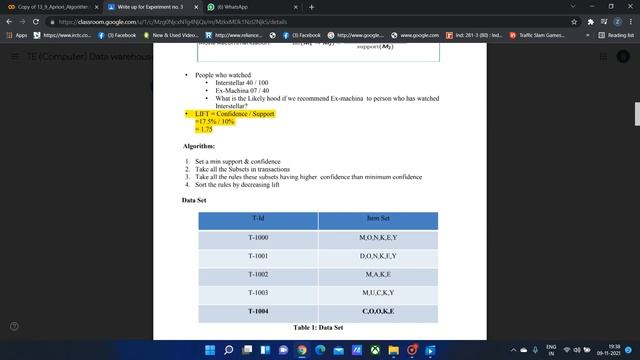
Task: Open the Google account avatar in Classroom
Action: 623,57
